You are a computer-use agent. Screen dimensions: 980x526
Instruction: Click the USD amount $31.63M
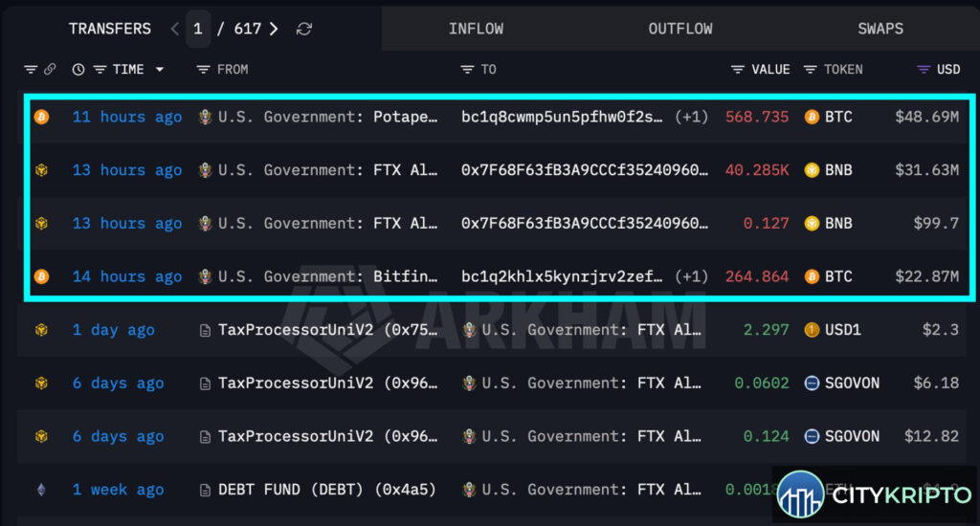click(926, 170)
